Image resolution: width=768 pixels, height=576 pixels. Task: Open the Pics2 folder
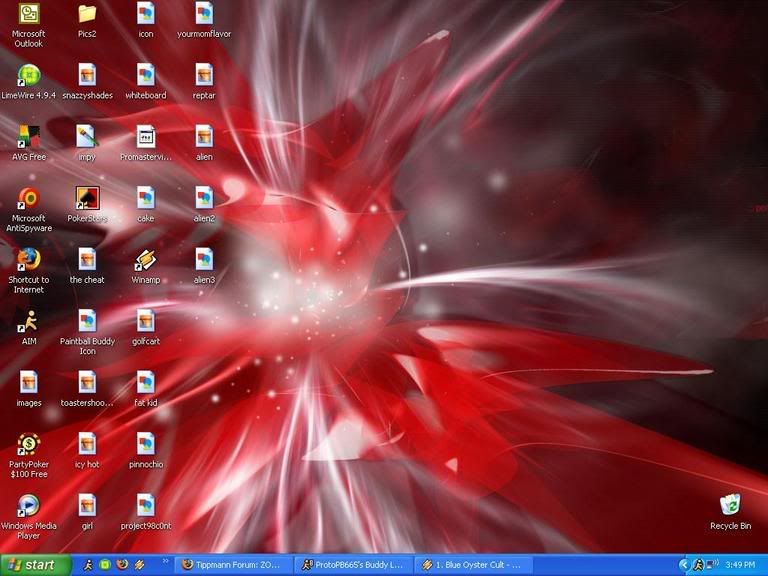tap(87, 15)
